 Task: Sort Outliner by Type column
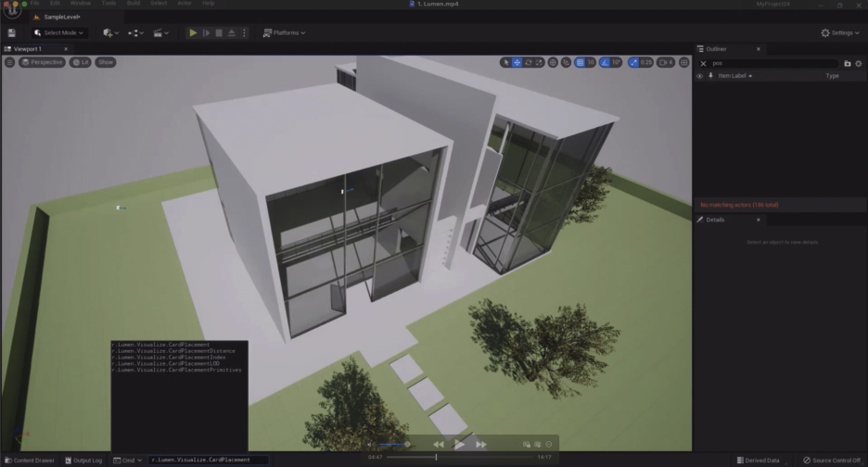click(x=832, y=76)
